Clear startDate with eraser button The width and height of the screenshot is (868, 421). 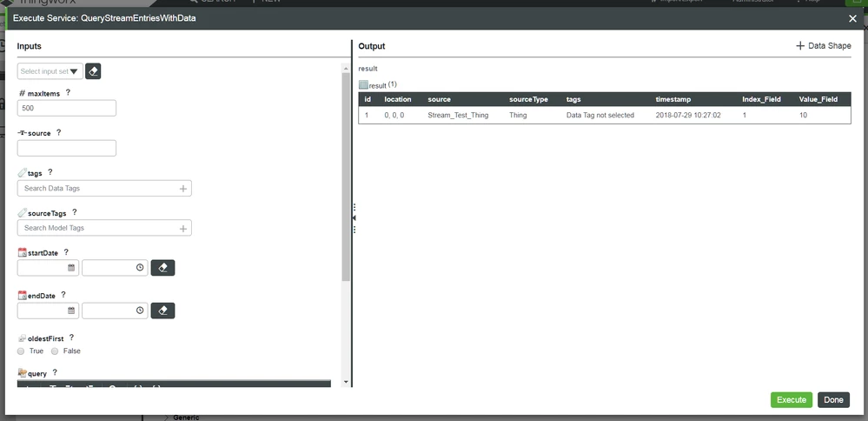tap(162, 268)
